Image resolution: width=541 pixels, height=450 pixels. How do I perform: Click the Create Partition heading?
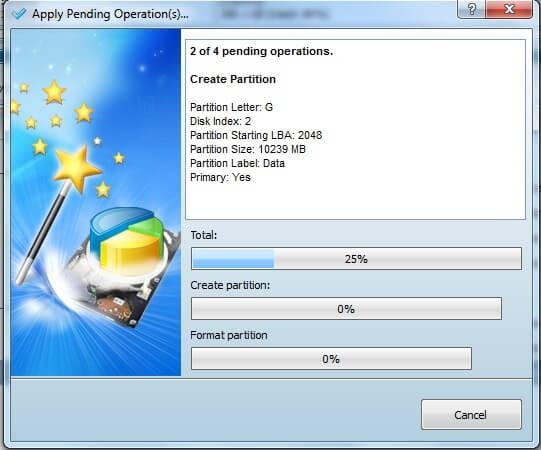(x=233, y=79)
